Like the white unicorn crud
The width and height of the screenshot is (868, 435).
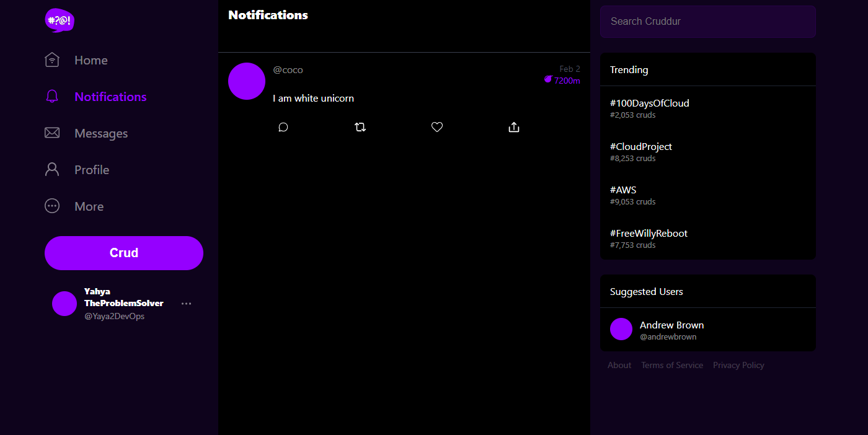pyautogui.click(x=437, y=127)
